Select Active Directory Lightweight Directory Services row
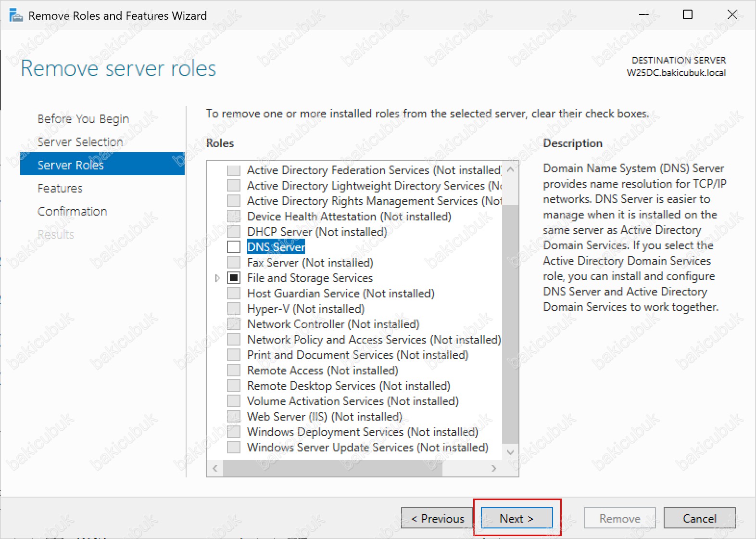 374,185
